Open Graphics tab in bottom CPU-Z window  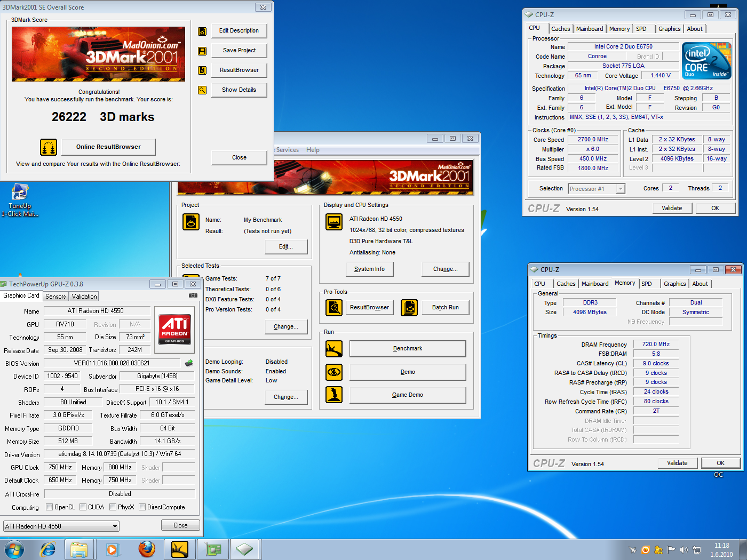pos(675,284)
